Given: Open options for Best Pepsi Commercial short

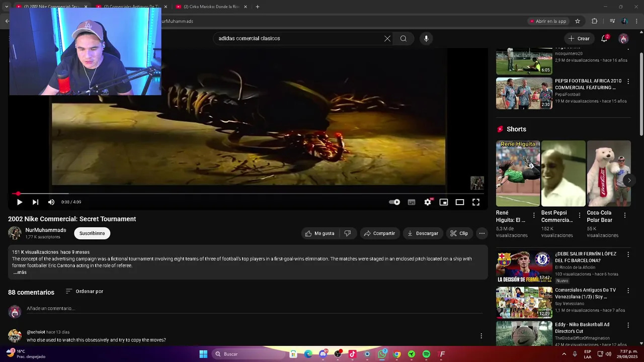Looking at the screenshot, I should click(579, 215).
